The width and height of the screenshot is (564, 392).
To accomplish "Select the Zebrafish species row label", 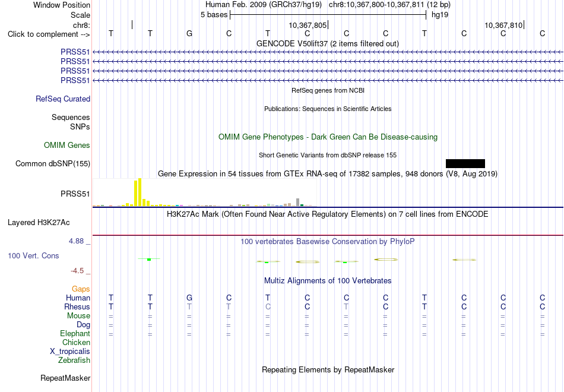I will tap(74, 360).
